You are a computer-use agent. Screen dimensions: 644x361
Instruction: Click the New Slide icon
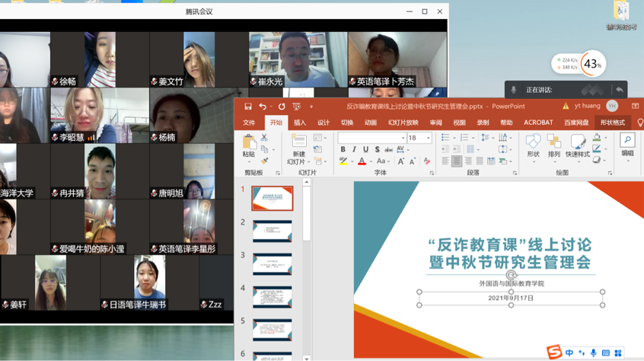click(298, 145)
